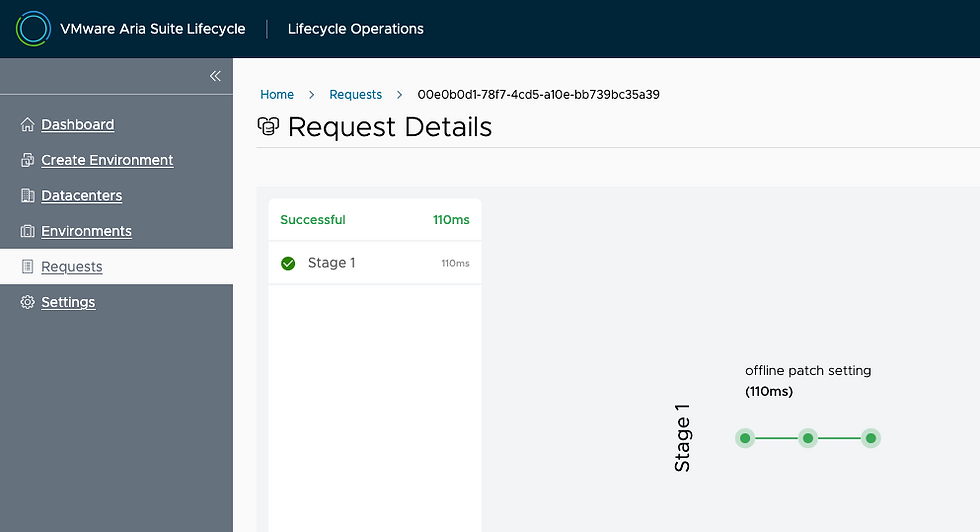The width and height of the screenshot is (980, 532).
Task: Click the Settings gear icon
Action: pyautogui.click(x=28, y=302)
